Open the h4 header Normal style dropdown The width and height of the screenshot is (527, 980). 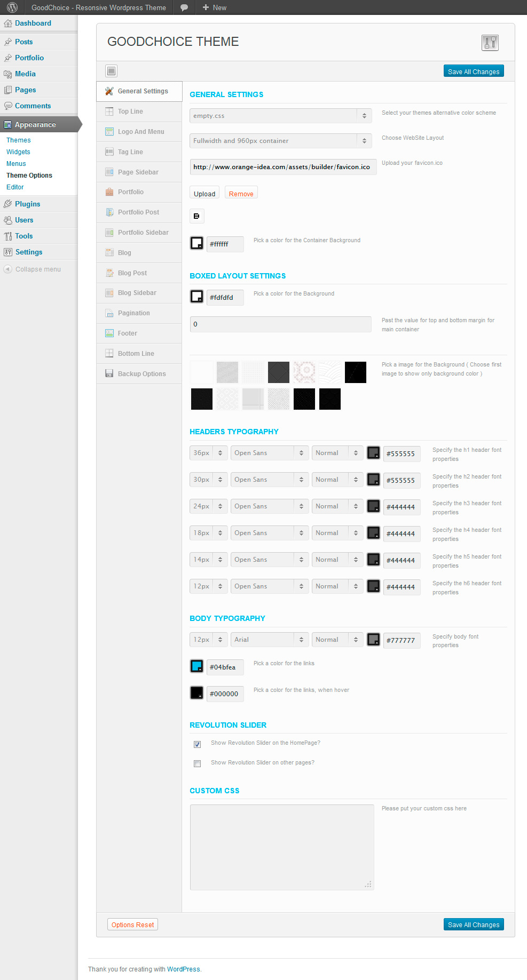pos(337,533)
